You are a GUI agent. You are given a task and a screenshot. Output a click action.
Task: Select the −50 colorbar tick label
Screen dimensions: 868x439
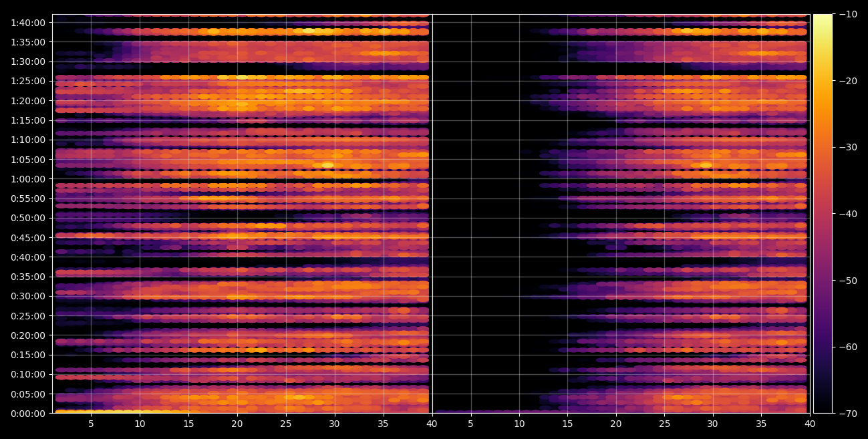847,281
